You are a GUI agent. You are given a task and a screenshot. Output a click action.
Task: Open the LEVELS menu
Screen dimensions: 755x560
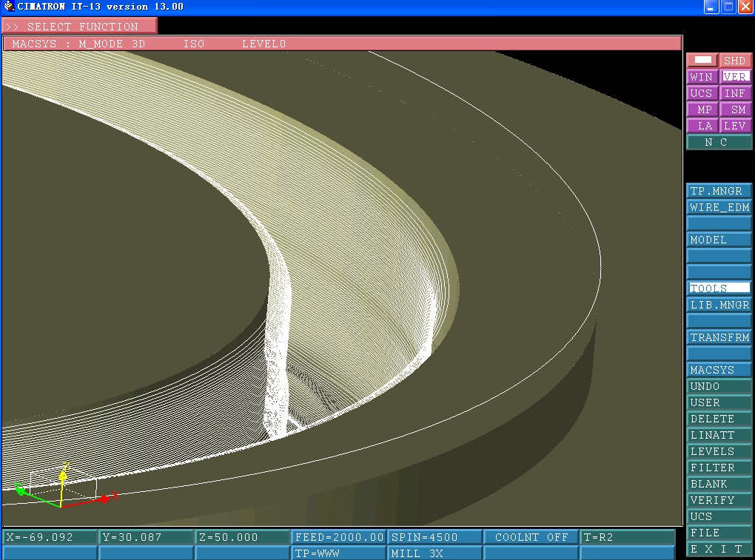[x=719, y=451]
